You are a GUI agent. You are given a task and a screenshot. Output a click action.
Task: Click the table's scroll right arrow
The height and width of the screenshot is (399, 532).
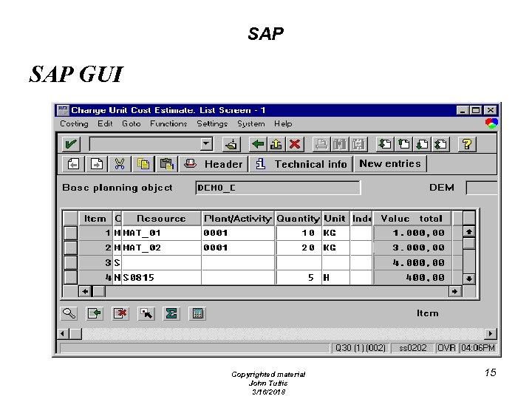[455, 291]
